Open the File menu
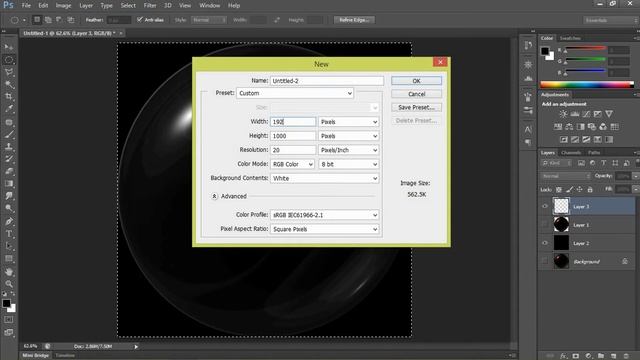The width and height of the screenshot is (640, 360). 26,6
